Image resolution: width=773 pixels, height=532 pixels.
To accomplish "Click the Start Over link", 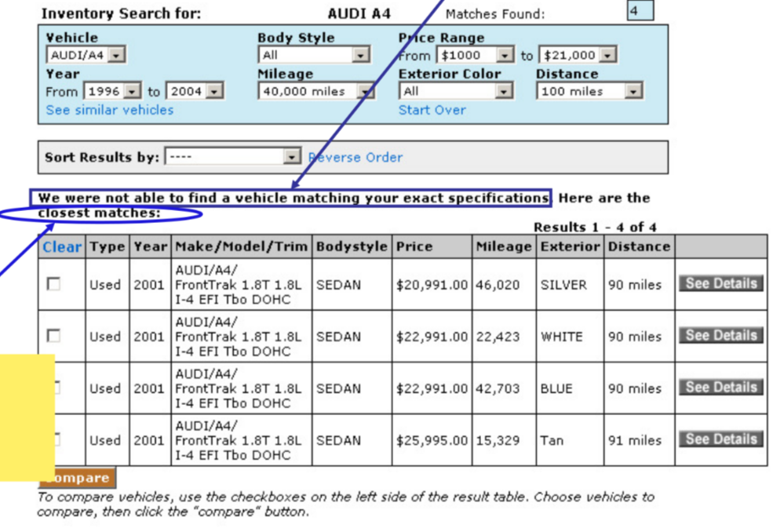I will click(x=432, y=110).
